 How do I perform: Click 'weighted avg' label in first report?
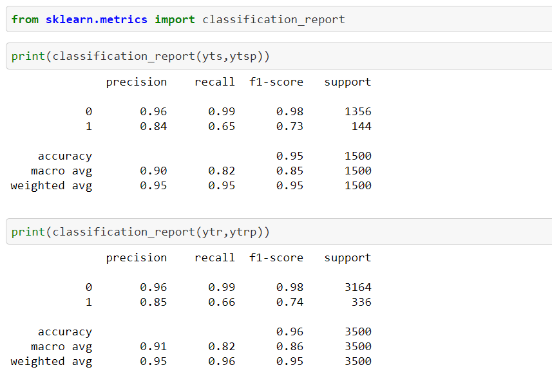click(x=52, y=186)
